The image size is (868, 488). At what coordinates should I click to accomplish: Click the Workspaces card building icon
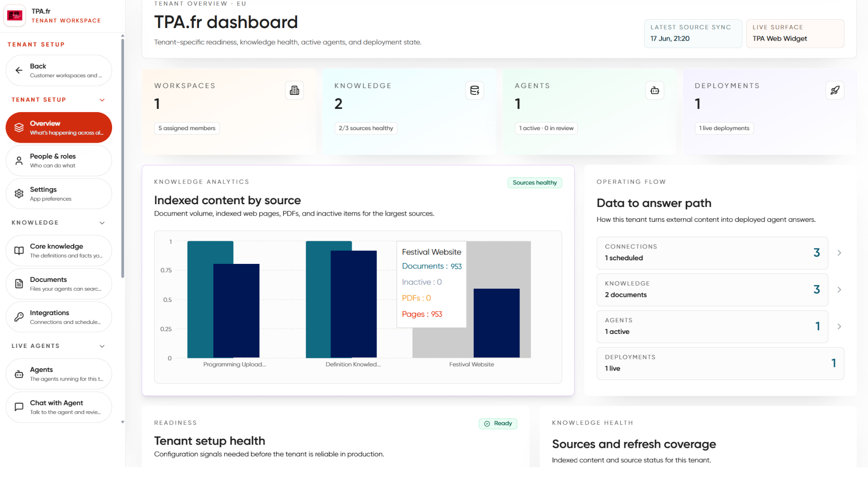(x=294, y=90)
